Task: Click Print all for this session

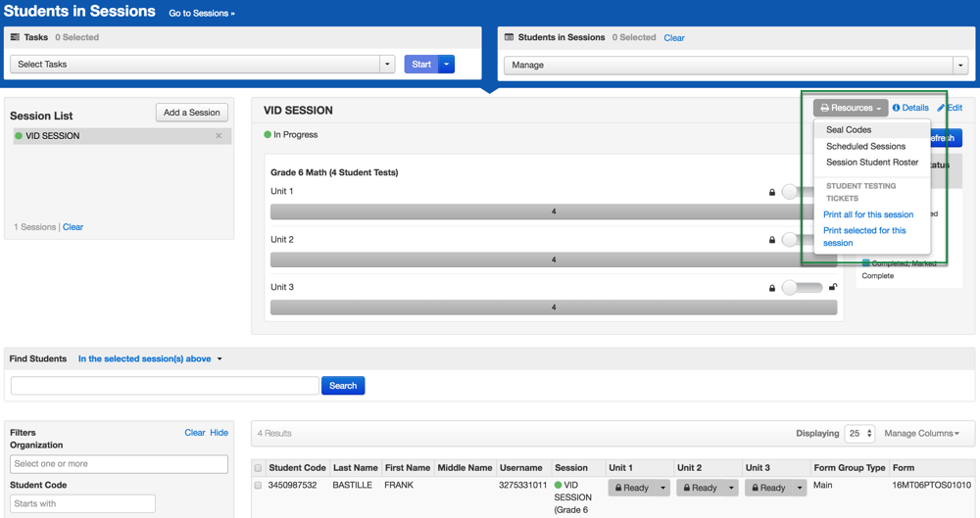Action: point(868,214)
